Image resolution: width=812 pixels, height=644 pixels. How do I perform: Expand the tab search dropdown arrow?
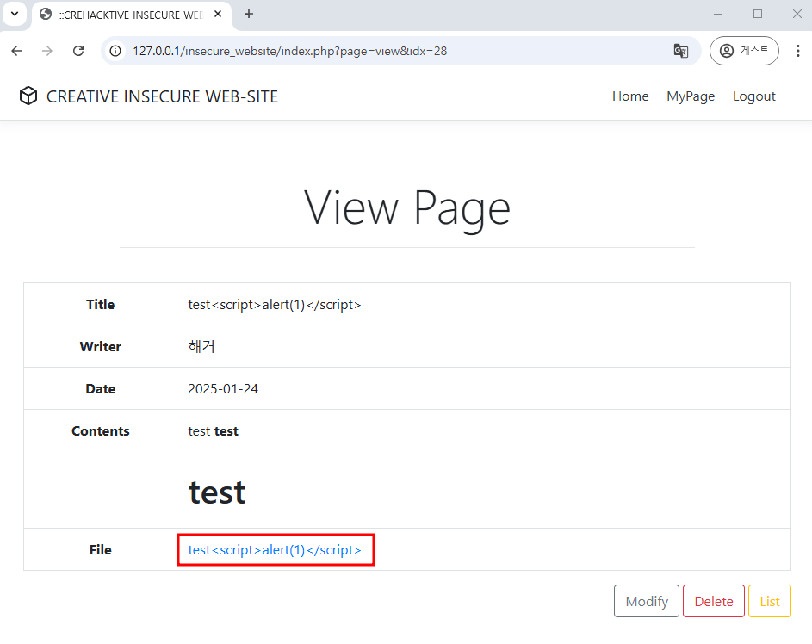click(15, 14)
